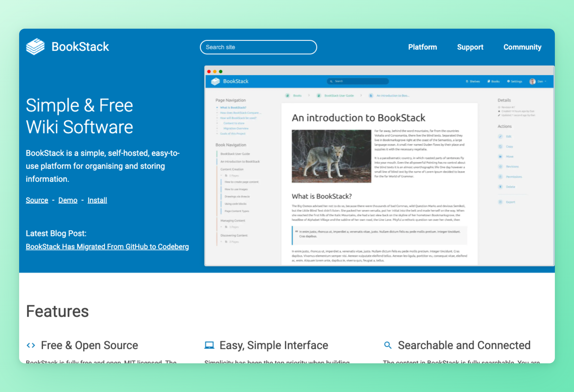Image resolution: width=574 pixels, height=392 pixels.
Task: Click the Copy action icon
Action: click(500, 147)
